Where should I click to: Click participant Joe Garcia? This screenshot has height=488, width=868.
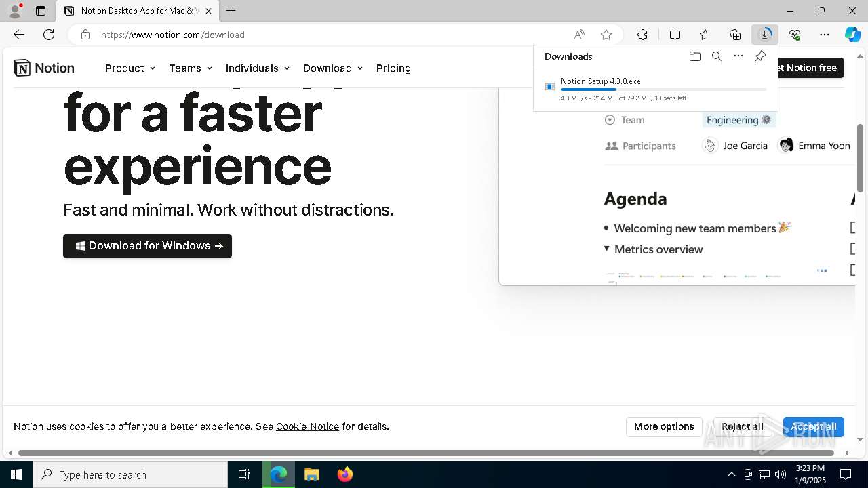pos(736,146)
